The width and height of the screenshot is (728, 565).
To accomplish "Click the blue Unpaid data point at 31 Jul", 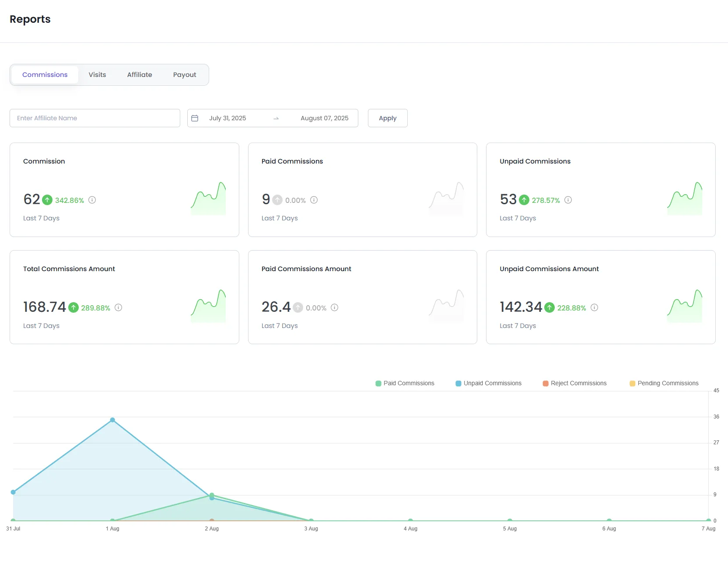I will pyautogui.click(x=13, y=492).
